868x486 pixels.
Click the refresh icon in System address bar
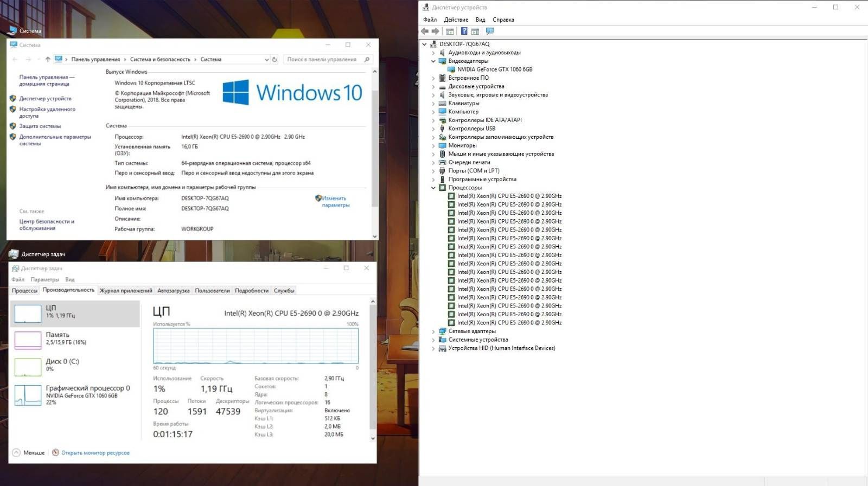[x=275, y=60]
